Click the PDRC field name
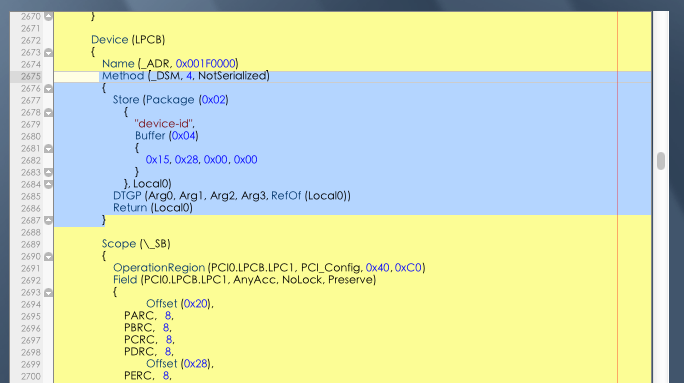 point(139,352)
